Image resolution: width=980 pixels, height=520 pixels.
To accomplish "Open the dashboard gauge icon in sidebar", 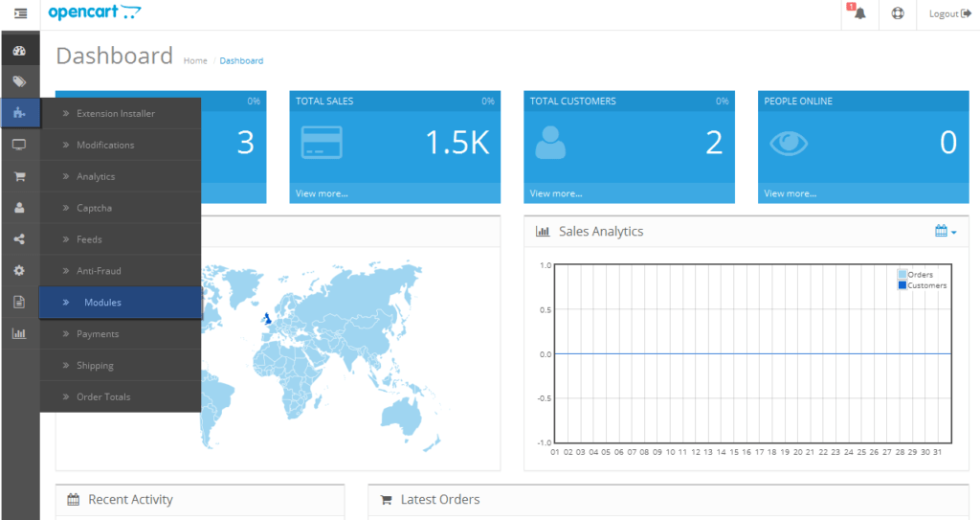I will (19, 51).
